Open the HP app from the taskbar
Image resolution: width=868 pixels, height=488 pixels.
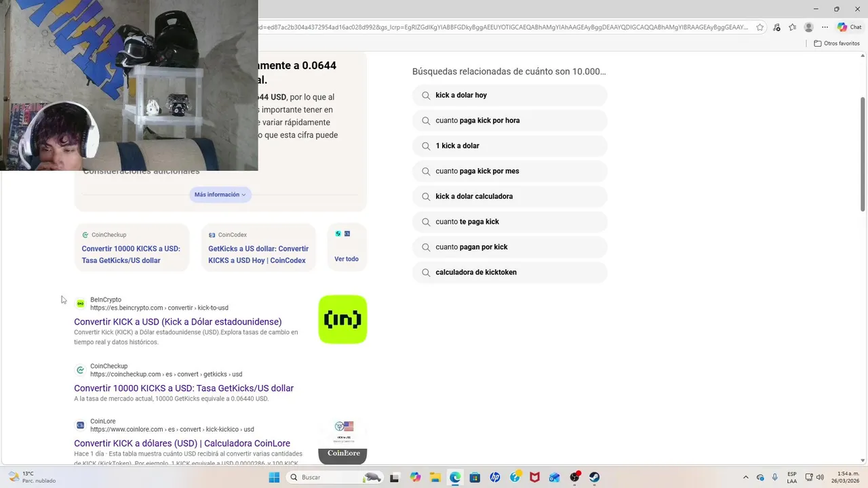[495, 477]
